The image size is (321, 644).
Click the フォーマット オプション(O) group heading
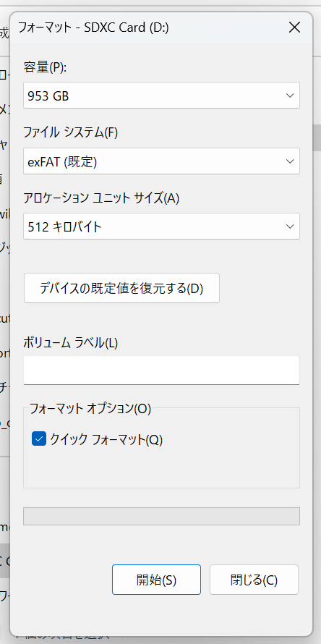[x=90, y=409]
